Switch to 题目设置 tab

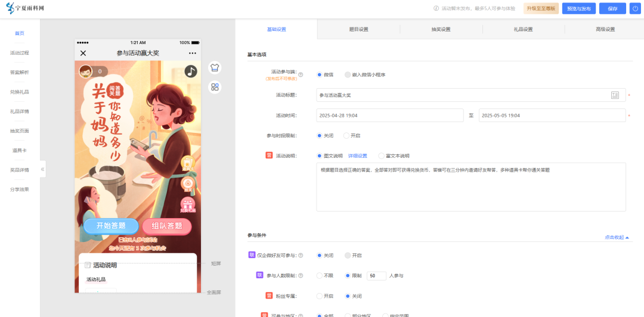pos(358,29)
